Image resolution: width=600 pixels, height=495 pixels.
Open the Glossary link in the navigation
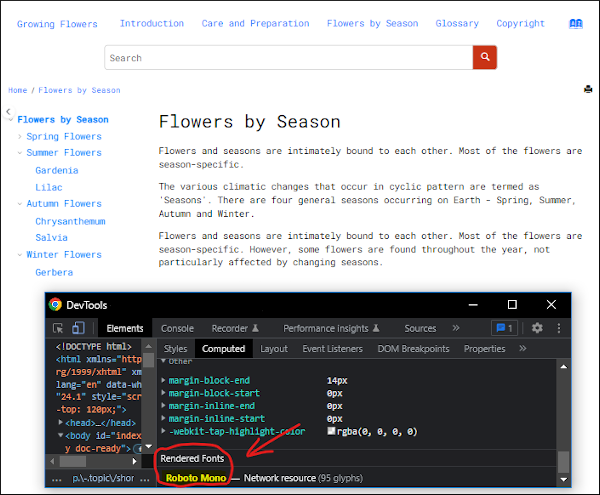pos(457,23)
